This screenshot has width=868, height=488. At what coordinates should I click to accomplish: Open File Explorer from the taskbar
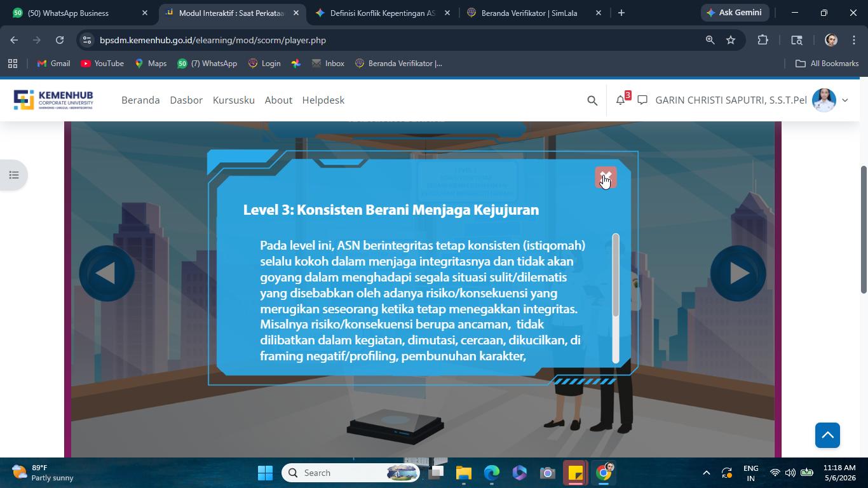[x=463, y=473]
